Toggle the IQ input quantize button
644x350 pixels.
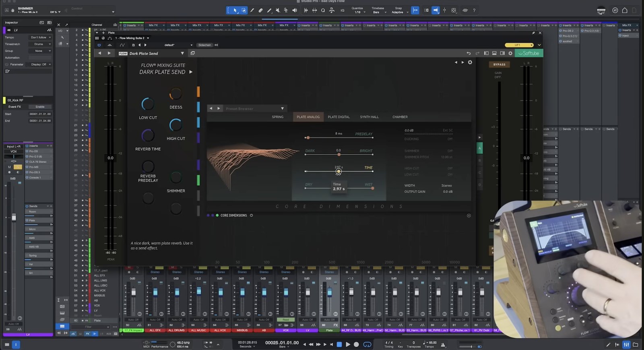click(343, 10)
